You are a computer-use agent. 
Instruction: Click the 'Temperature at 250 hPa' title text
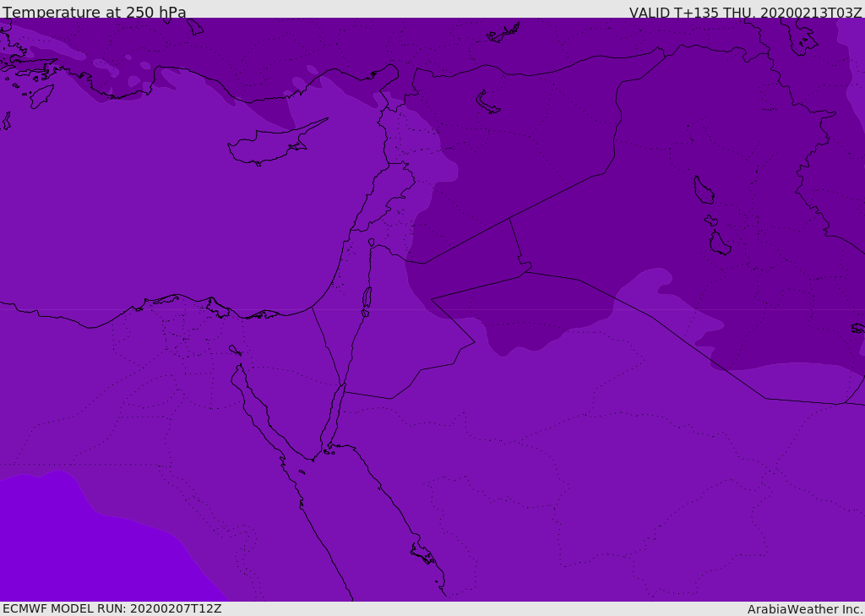95,12
